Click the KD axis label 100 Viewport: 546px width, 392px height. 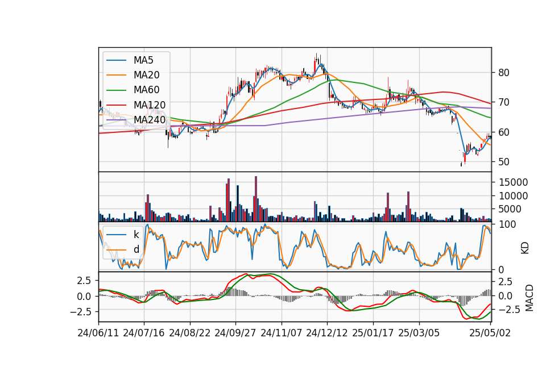point(507,224)
